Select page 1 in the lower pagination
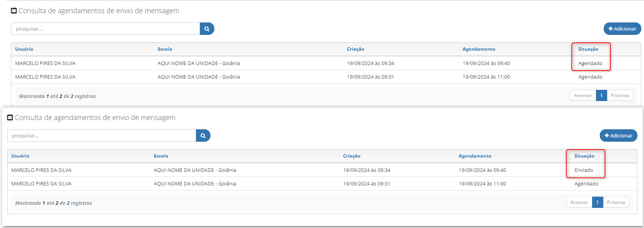 click(598, 202)
